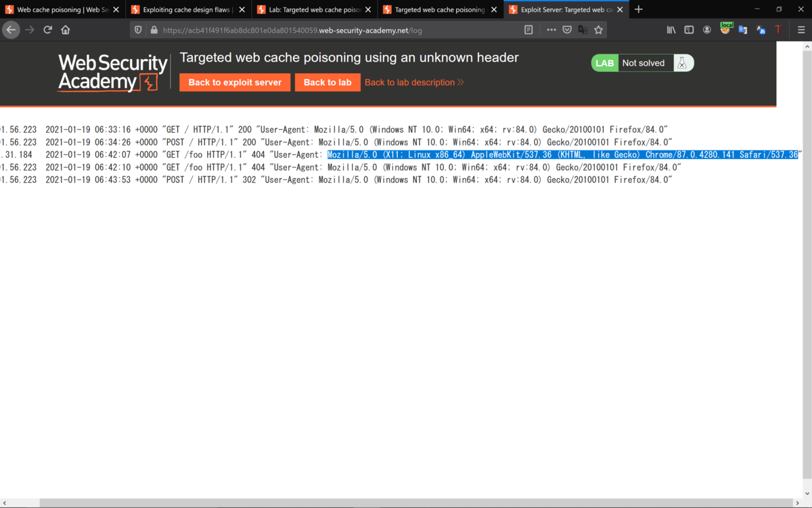Close the Exploiting cache design flaws tab
This screenshot has height=508, width=812.
click(x=242, y=9)
